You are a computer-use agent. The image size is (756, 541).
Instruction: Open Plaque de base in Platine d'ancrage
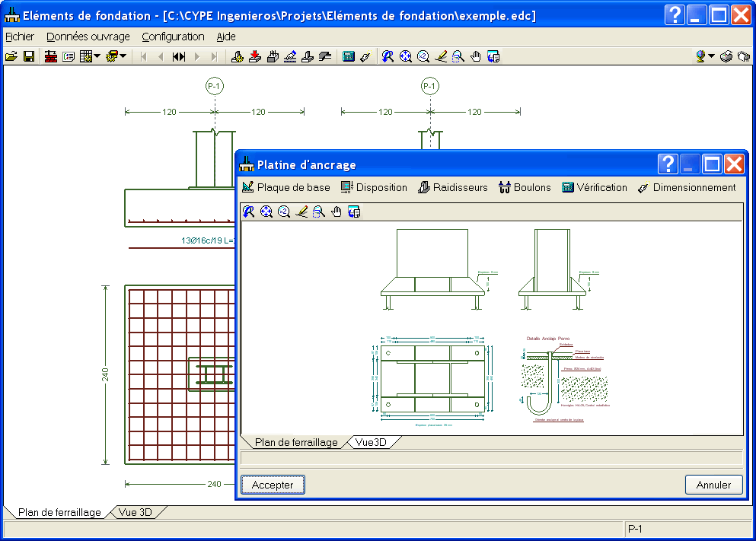click(286, 187)
